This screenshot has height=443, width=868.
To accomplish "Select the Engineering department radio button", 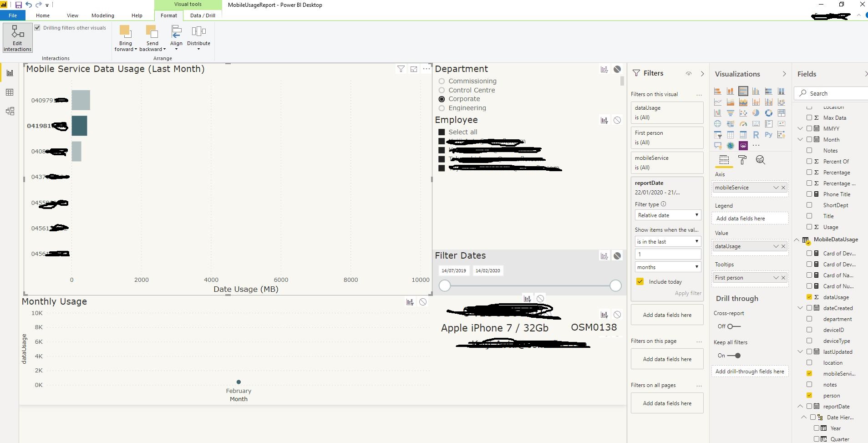I will tap(442, 108).
